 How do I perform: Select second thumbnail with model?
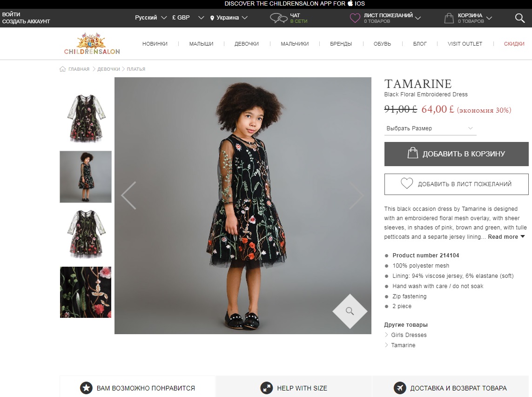click(x=86, y=177)
